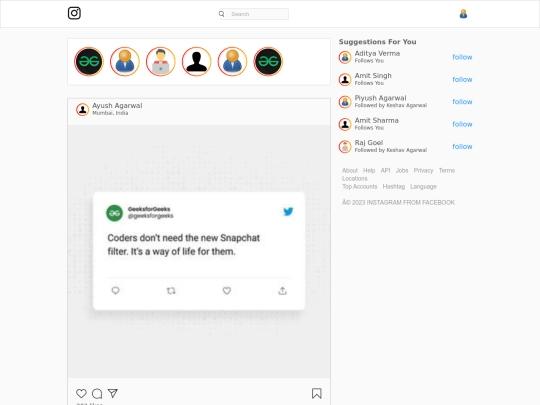Open the story showing person with laptop
Screen dimensions: 540x405
(x=160, y=62)
